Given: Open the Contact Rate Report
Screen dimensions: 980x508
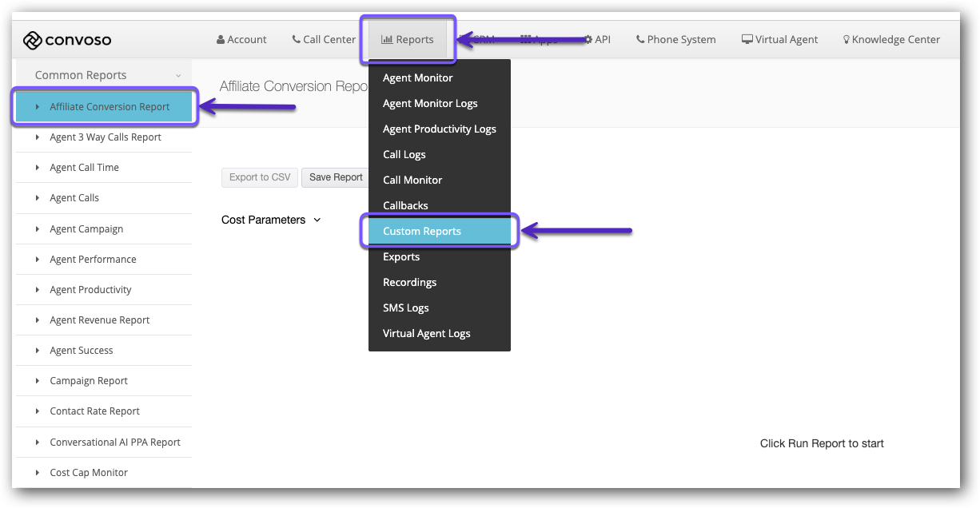Looking at the screenshot, I should point(104,411).
